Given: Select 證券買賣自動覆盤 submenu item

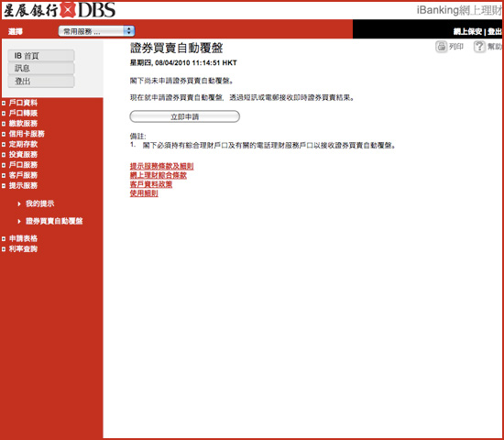Looking at the screenshot, I should coord(54,221).
